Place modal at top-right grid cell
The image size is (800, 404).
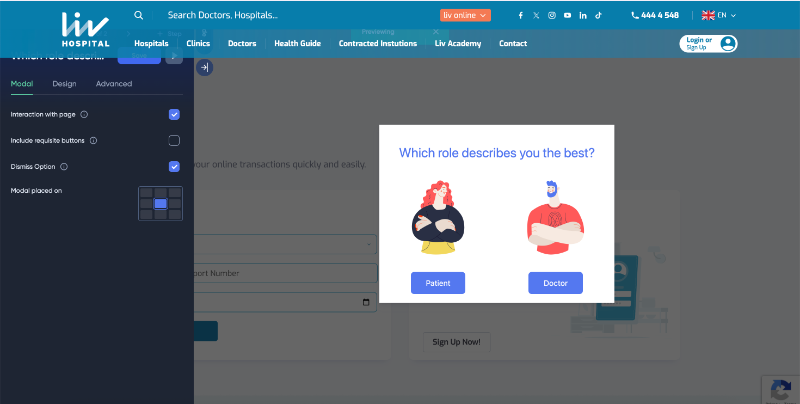click(x=175, y=192)
